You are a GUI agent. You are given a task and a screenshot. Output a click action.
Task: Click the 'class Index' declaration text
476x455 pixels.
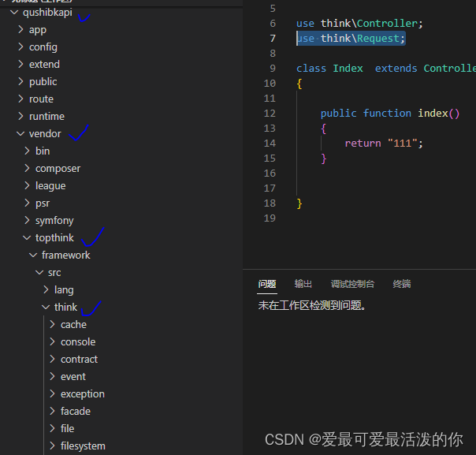pos(329,69)
